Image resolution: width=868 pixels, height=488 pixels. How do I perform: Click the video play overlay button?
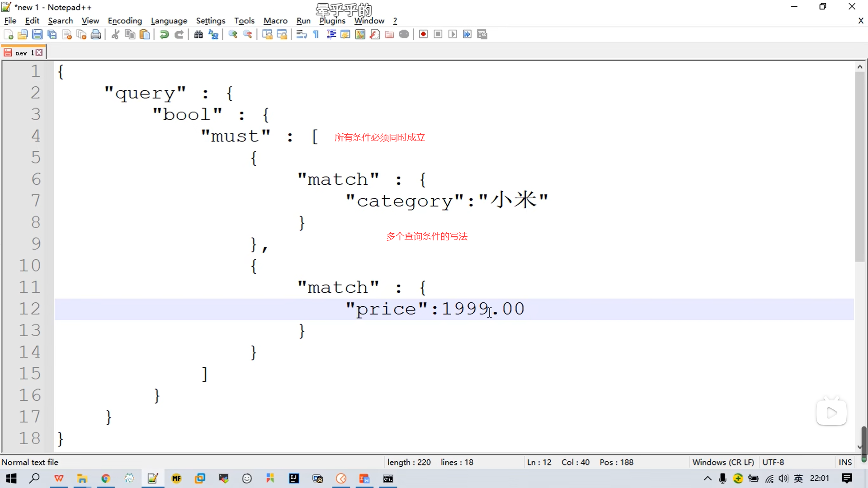tap(831, 413)
